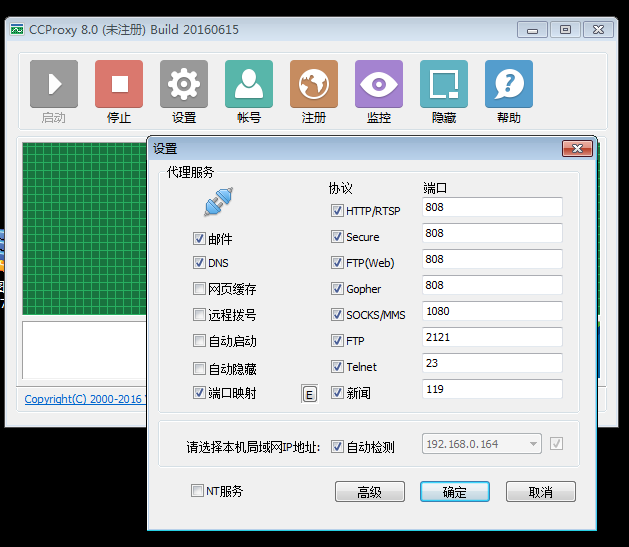
Task: Click the CCProxy title bar app icon
Action: click(17, 30)
